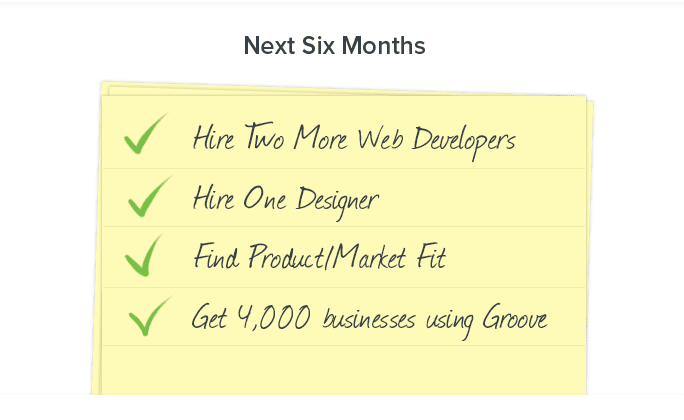684x420 pixels.
Task: Select the word Hire in the Web Developers line
Action: tap(210, 137)
